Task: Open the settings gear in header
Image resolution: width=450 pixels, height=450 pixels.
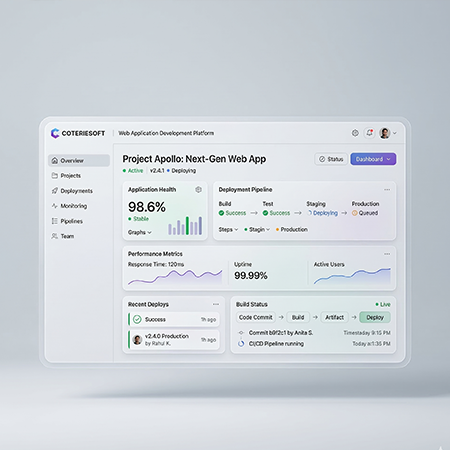Action: (355, 133)
